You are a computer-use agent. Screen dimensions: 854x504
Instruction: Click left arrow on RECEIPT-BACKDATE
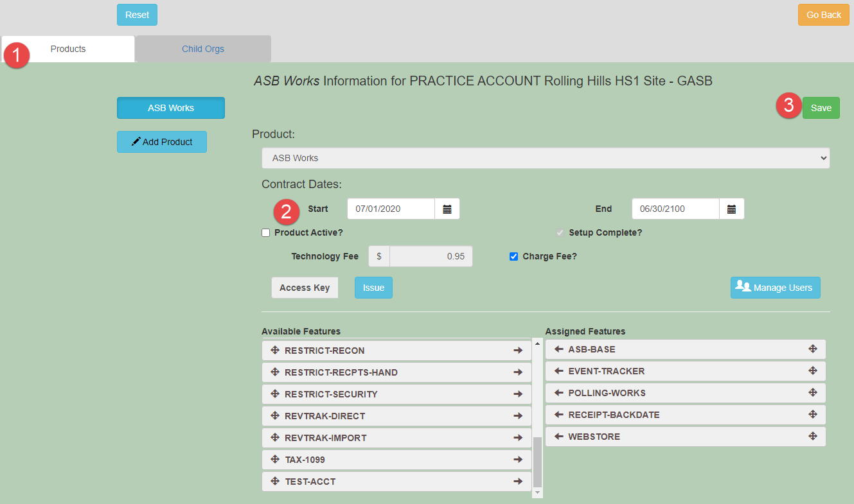click(558, 415)
